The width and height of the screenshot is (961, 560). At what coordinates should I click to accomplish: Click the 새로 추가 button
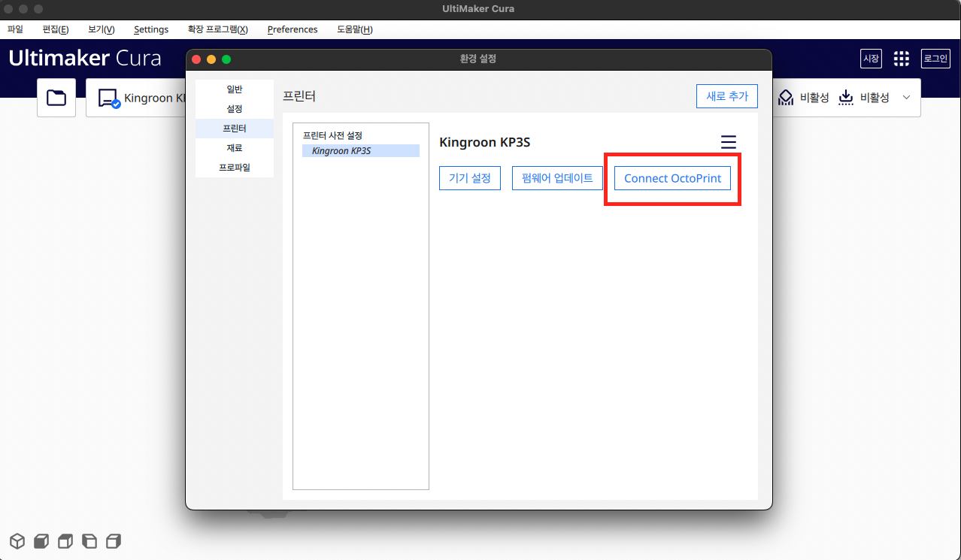coord(727,96)
